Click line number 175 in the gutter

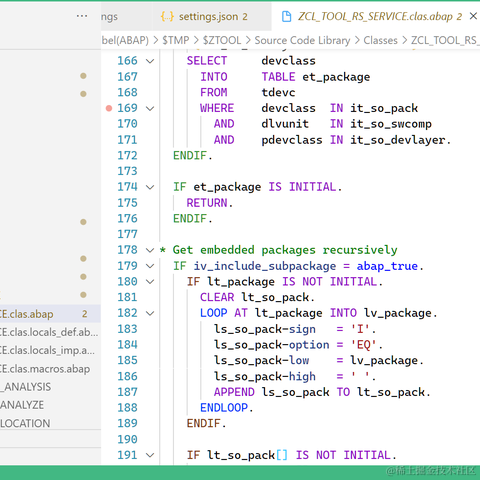127,203
